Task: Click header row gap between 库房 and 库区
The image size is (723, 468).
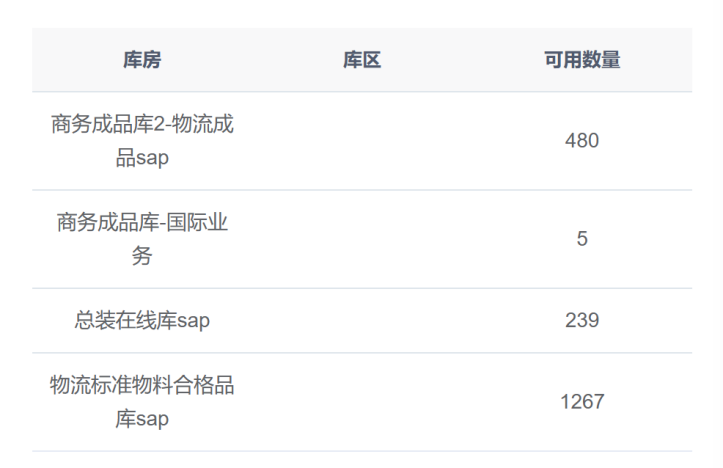Action: 252,60
